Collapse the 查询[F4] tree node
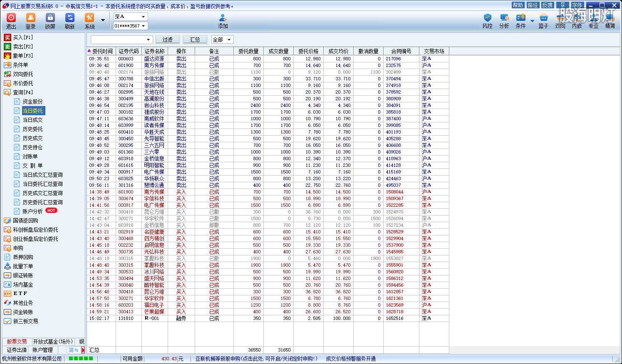 point(19,92)
